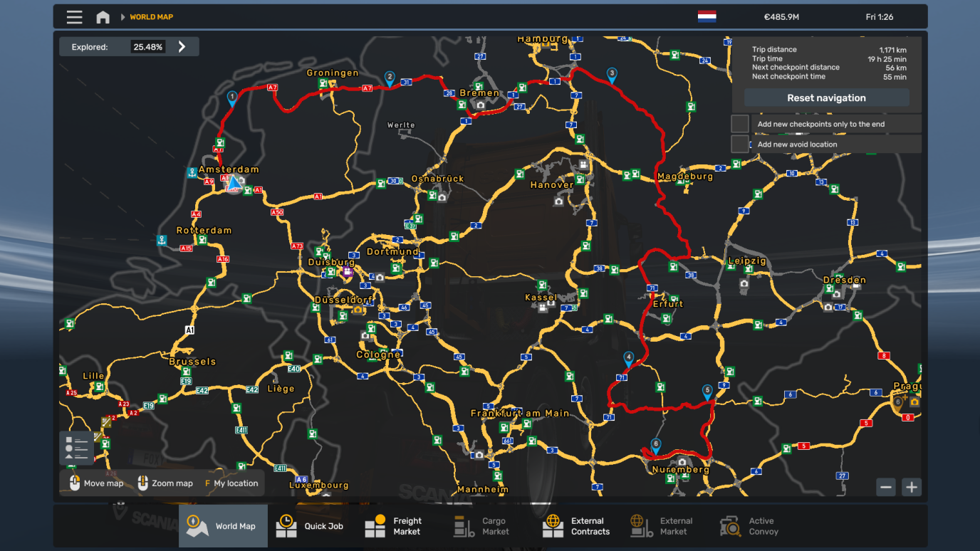Image resolution: width=980 pixels, height=551 pixels.
Task: Open the Freight Market tab
Action: tap(394, 526)
